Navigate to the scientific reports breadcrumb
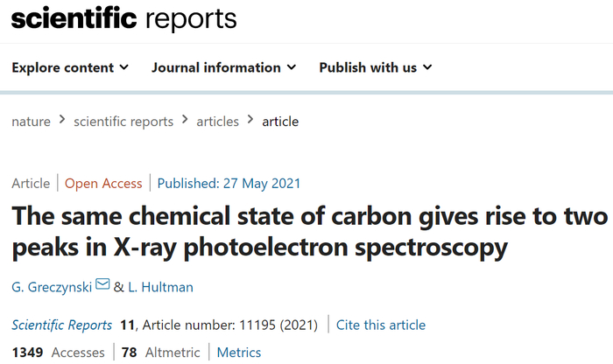The image size is (613, 364). 123,122
